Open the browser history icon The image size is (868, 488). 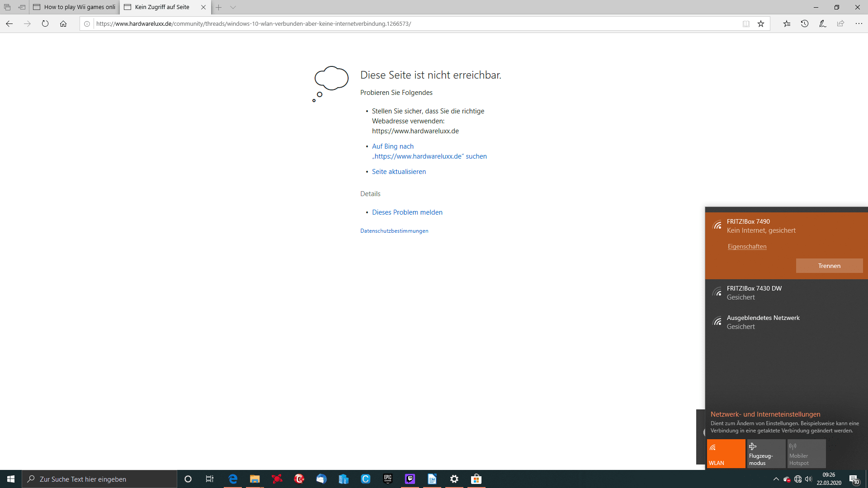tap(805, 24)
